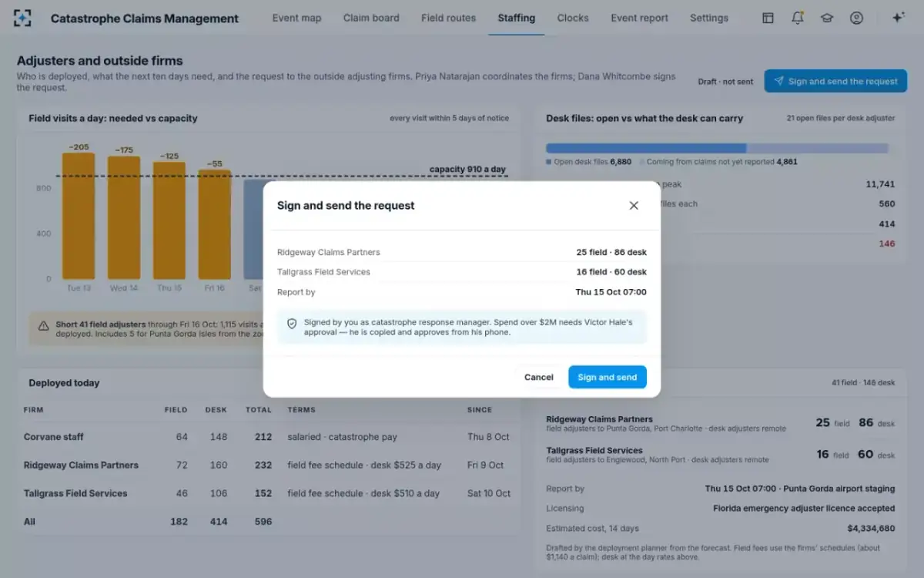Screen dimensions: 924x578
Task: Select the Staffing tab
Action: (517, 18)
